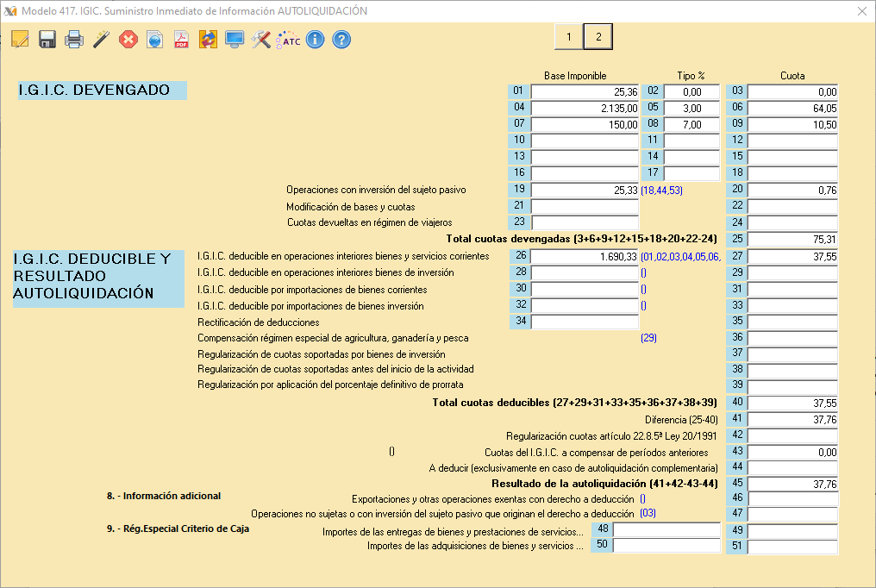Image resolution: width=876 pixels, height=588 pixels.
Task: Switch to page 2 tab
Action: [598, 37]
